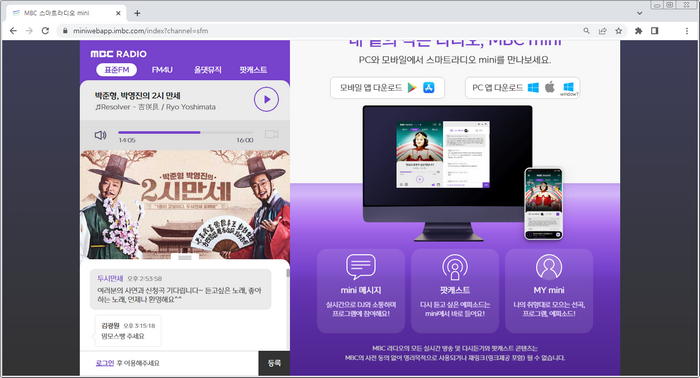Open the tab search dropdown arrow
The height and width of the screenshot is (378, 700).
coord(639,13)
